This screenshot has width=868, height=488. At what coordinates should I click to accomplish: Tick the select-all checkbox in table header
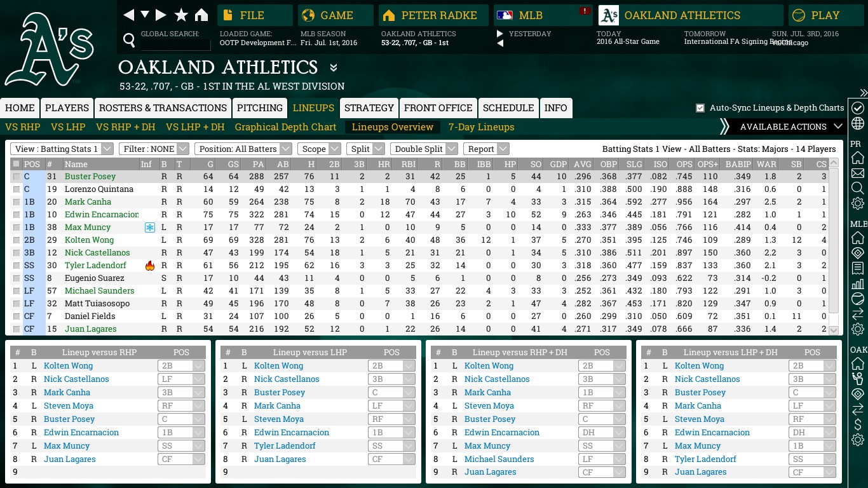coord(16,164)
